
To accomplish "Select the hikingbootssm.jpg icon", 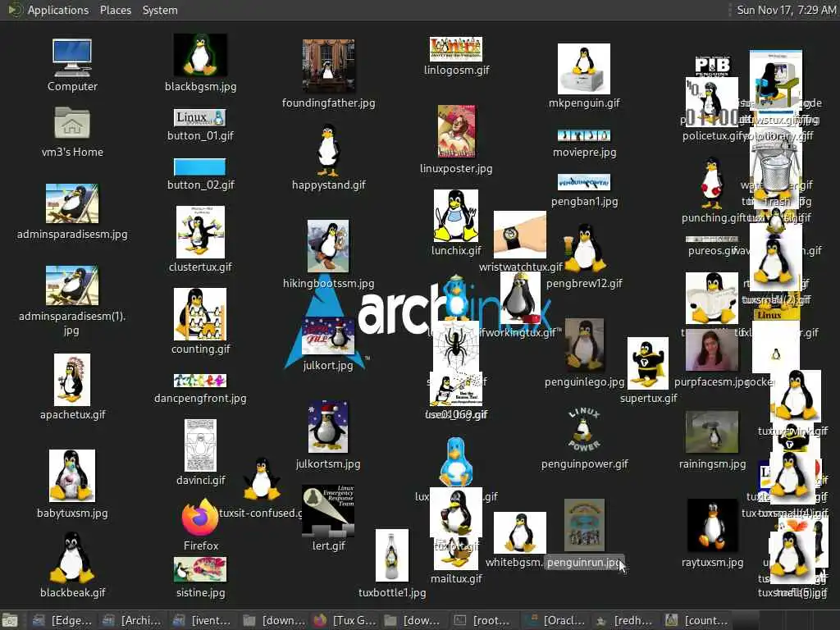I will pos(328,246).
